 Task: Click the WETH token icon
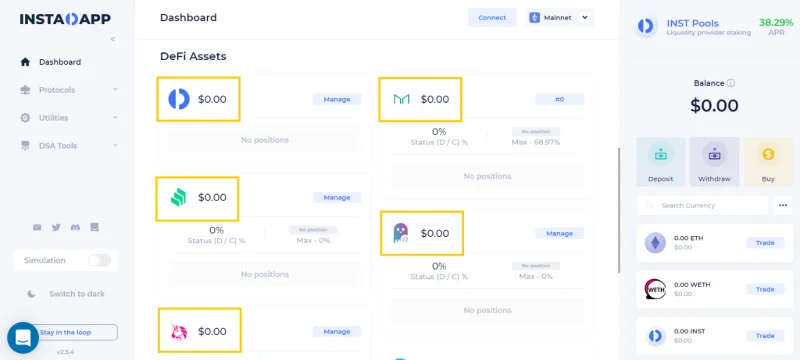(x=655, y=289)
